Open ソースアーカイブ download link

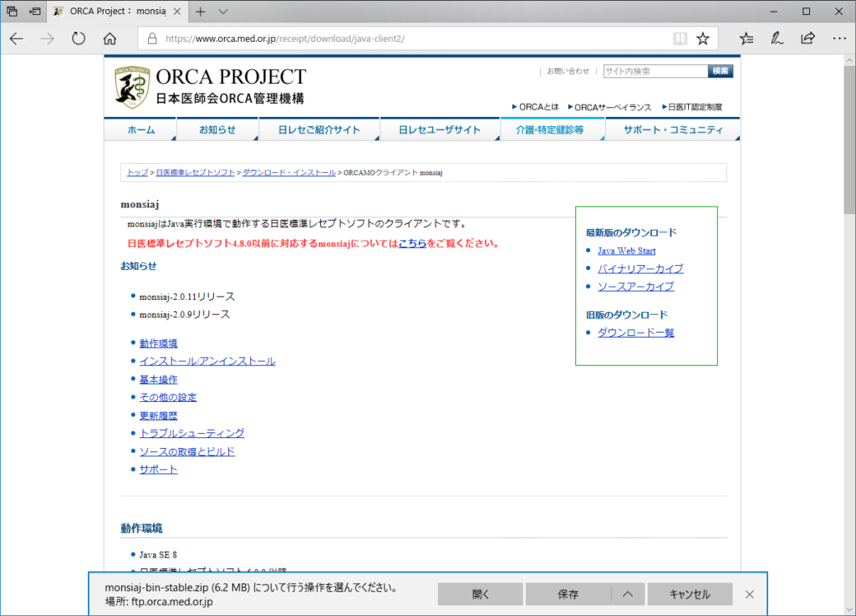(x=635, y=287)
